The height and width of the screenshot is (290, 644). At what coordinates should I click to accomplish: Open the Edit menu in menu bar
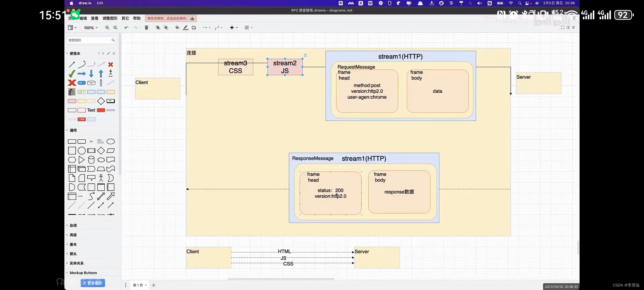100,3
